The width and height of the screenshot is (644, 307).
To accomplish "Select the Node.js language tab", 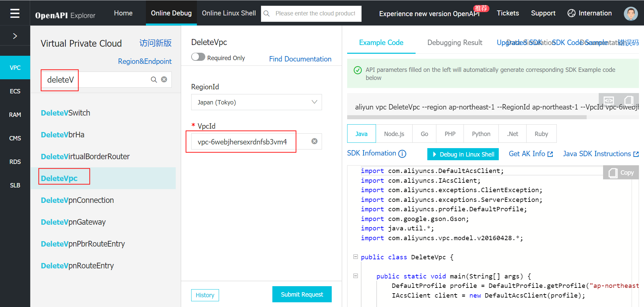I will (x=394, y=134).
